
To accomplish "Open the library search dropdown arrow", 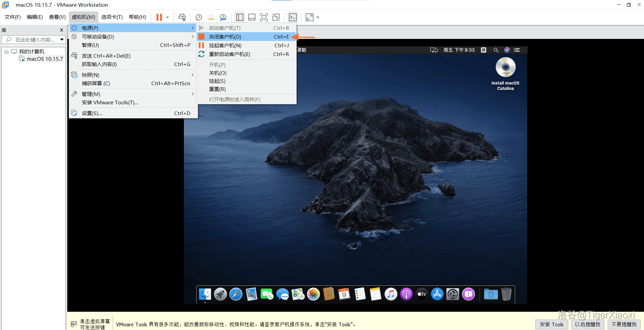I will click(62, 40).
